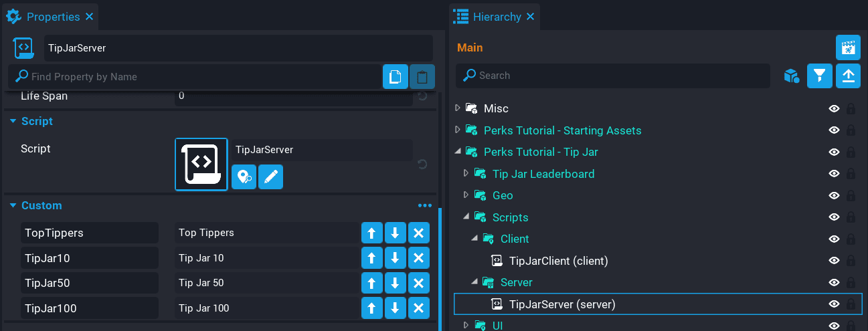Select TipJarServer (server) in the hierarchy
The height and width of the screenshot is (331, 868).
[561, 304]
